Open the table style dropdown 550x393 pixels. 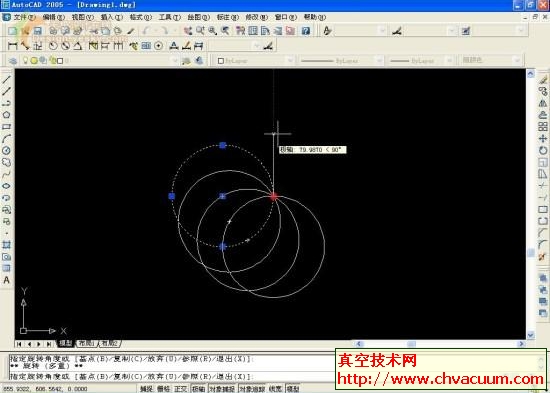[499, 31]
